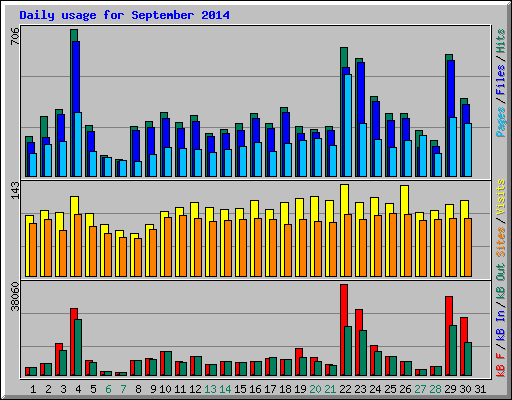Click the cyan Pages bar for day 4
Screen dimensions: 512x400
[78, 144]
